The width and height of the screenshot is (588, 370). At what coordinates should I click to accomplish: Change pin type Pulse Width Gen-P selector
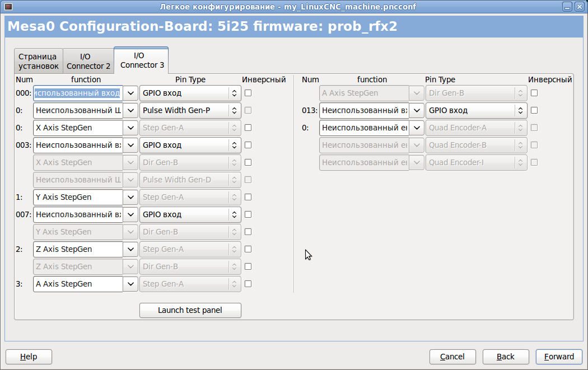click(190, 110)
